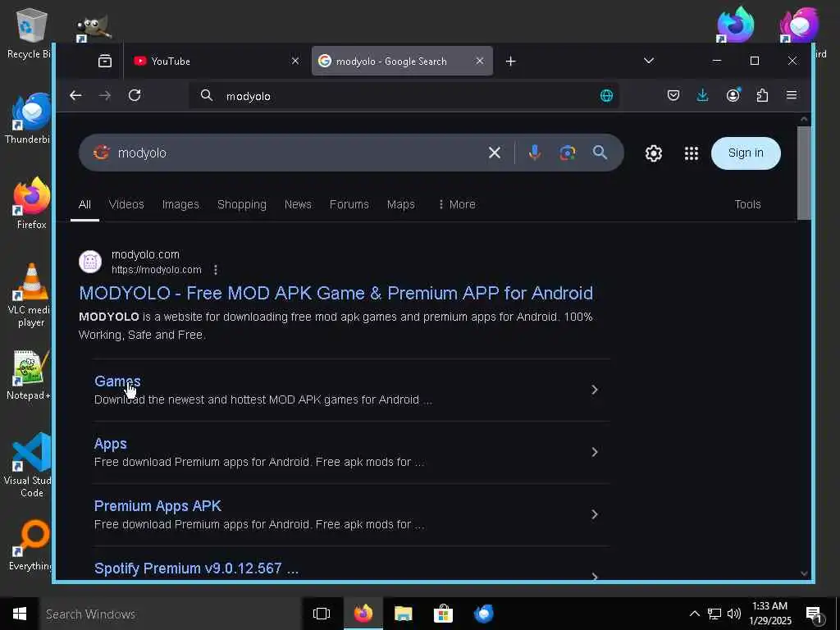Expand the Apps sitelink chevron
840x630 pixels.
[595, 452]
